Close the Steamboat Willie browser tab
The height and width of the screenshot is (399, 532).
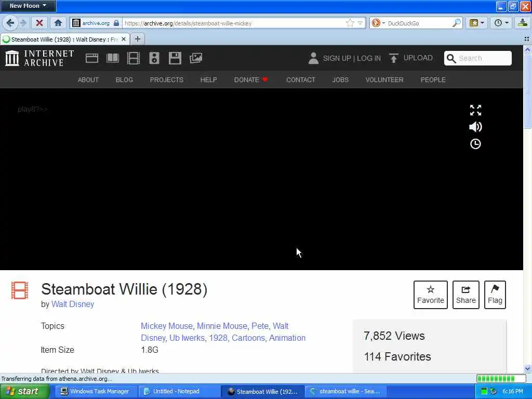(124, 39)
